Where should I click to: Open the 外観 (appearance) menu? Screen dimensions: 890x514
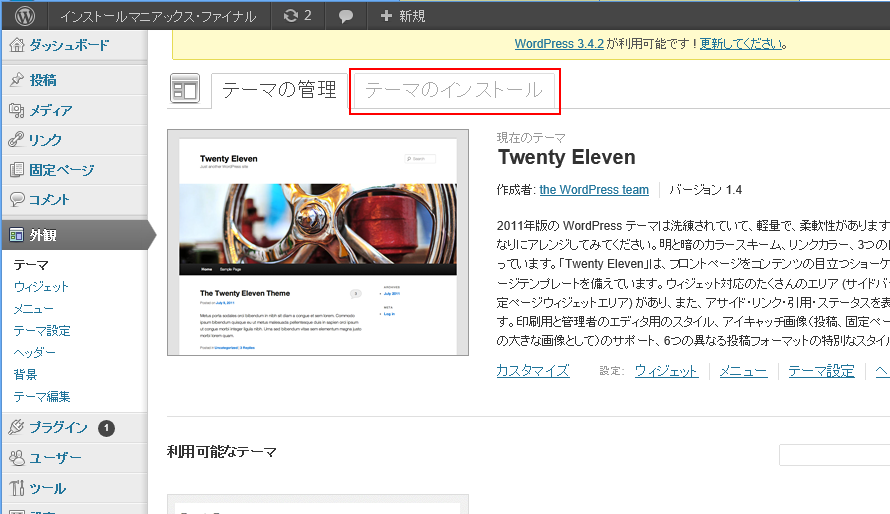(x=43, y=235)
